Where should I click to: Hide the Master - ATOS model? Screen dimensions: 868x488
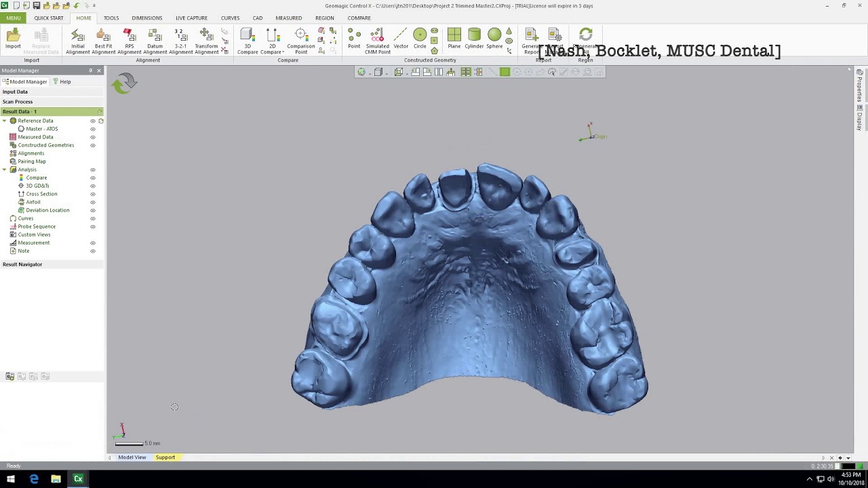pos(93,129)
